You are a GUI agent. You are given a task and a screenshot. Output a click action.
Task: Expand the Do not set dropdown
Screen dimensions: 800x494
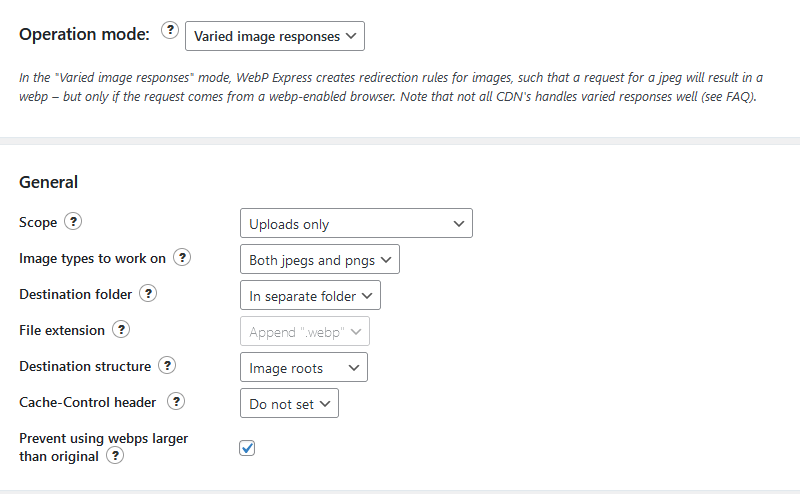pyautogui.click(x=289, y=403)
